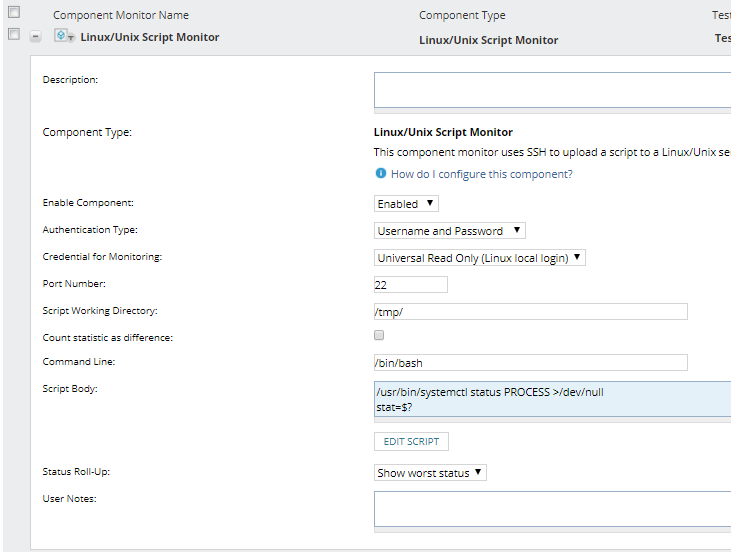Click inside the Script Body box
The width and height of the screenshot is (731, 552).
tap(552, 399)
